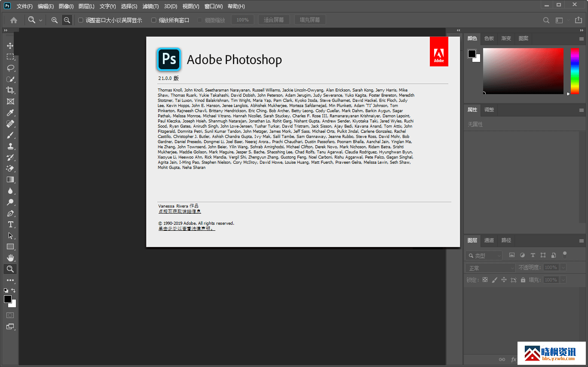Select the Rectangular Marquee tool
The width and height of the screenshot is (588, 367).
pos(10,57)
